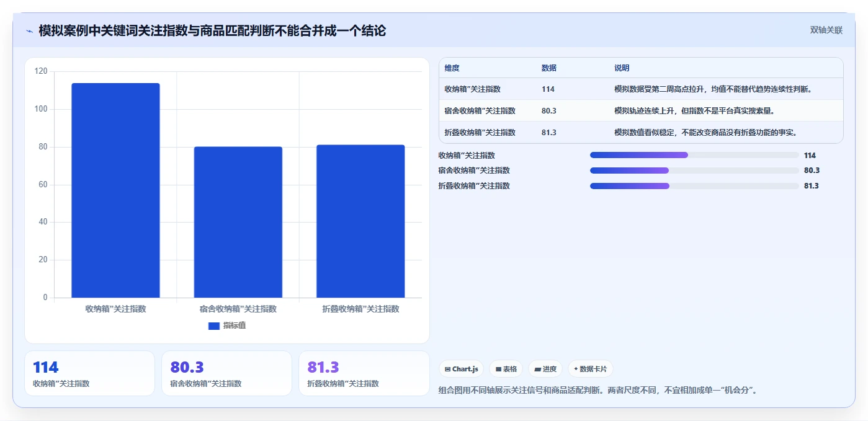This screenshot has height=421, width=868.
Task: Click x-axis label 宿舍收纳箱"关注指数
Action: tap(238, 309)
